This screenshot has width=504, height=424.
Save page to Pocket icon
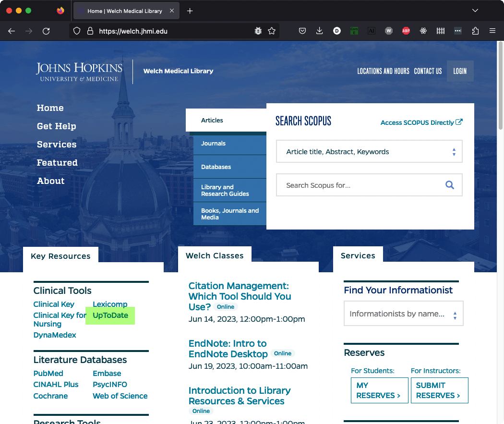[302, 31]
